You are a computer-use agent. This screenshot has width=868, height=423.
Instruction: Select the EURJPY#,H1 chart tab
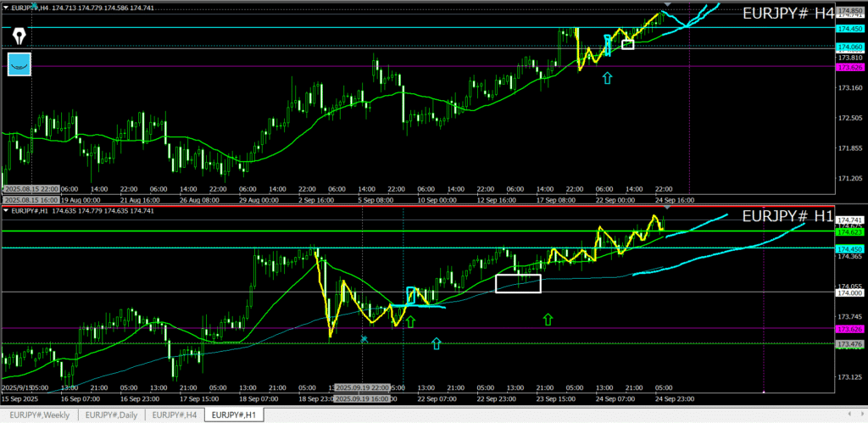236,415
